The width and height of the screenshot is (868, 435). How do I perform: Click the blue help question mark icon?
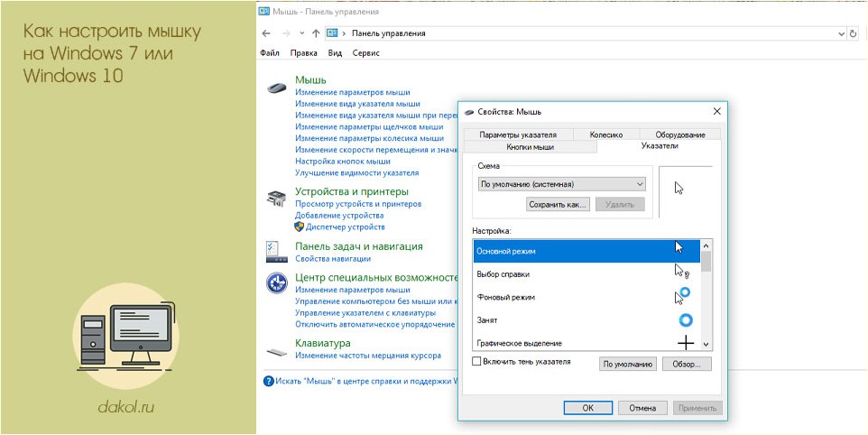click(x=269, y=381)
